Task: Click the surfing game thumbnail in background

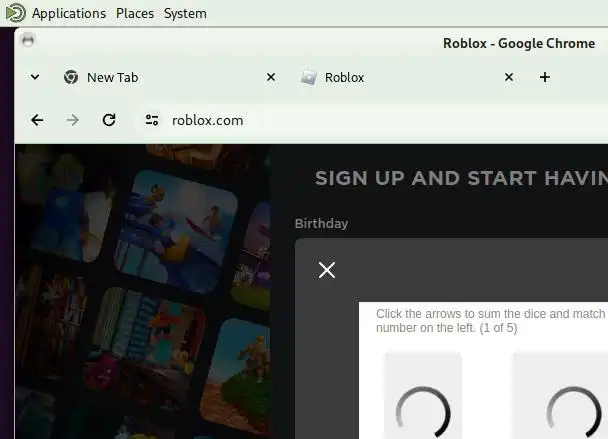Action: click(177, 232)
